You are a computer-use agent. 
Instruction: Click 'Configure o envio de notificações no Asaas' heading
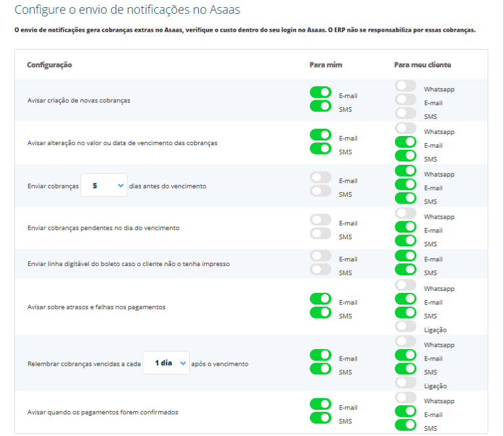coord(127,10)
